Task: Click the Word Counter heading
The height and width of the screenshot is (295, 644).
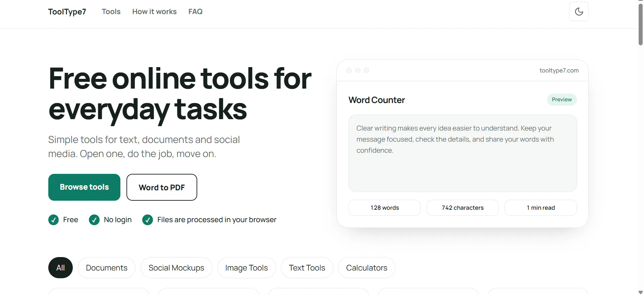Action: coord(377,100)
